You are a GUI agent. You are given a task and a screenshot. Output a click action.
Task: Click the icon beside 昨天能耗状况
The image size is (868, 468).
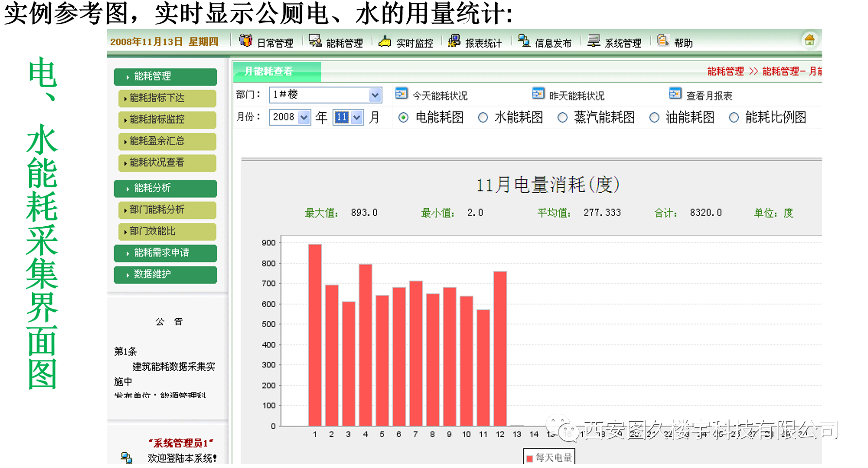(x=538, y=93)
